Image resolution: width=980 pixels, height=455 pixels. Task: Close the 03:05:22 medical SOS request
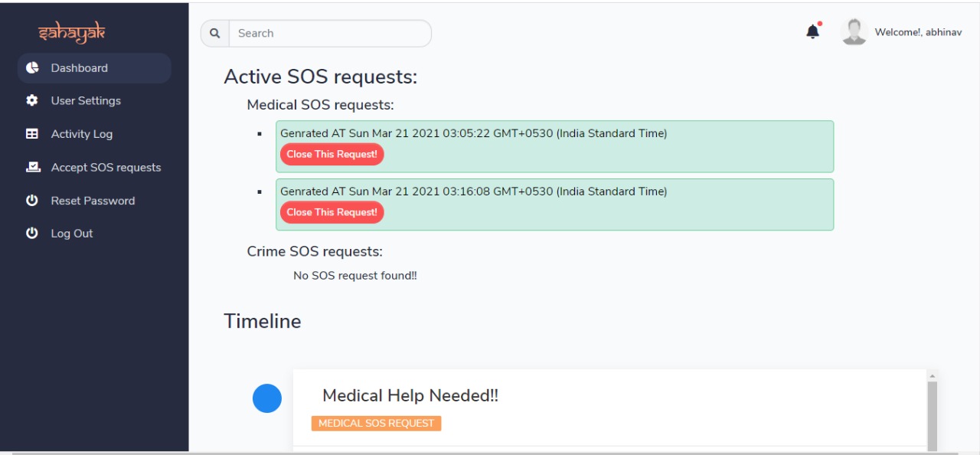coord(332,154)
